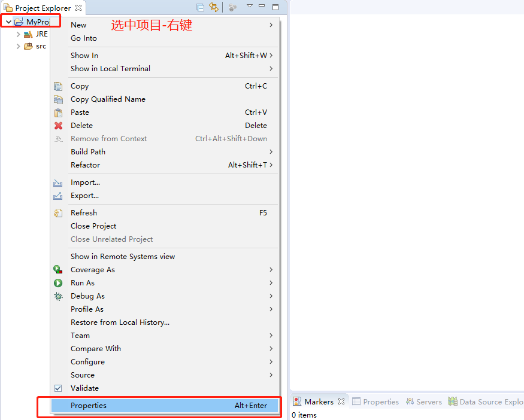
Task: Click the Paste clipboard icon
Action: click(58, 112)
